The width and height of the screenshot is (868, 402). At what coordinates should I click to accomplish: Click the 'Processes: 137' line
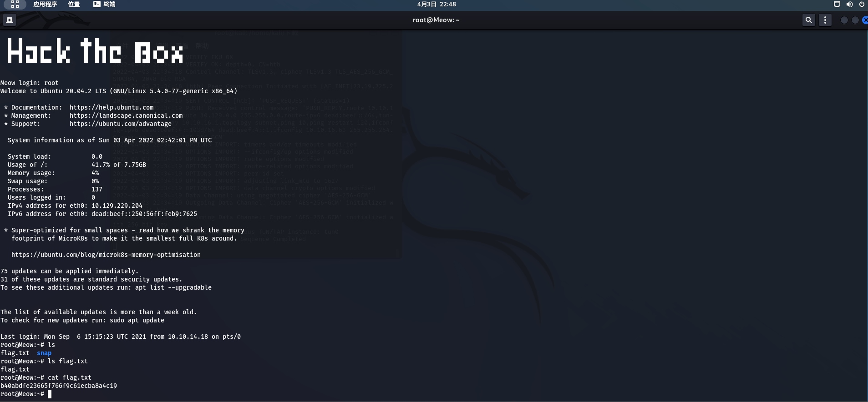[55, 189]
